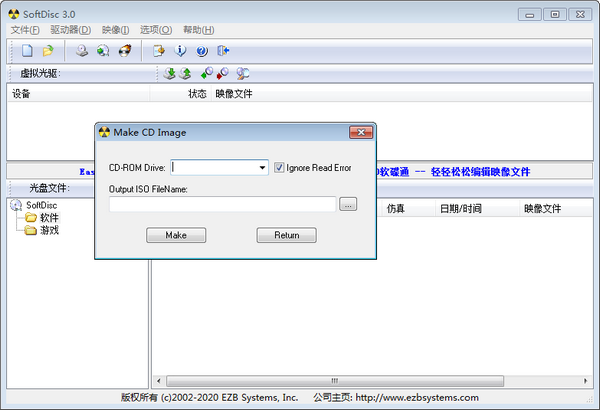Click the scrollbar left arrow
Image resolution: width=600 pixels, height=410 pixels.
[x=159, y=381]
